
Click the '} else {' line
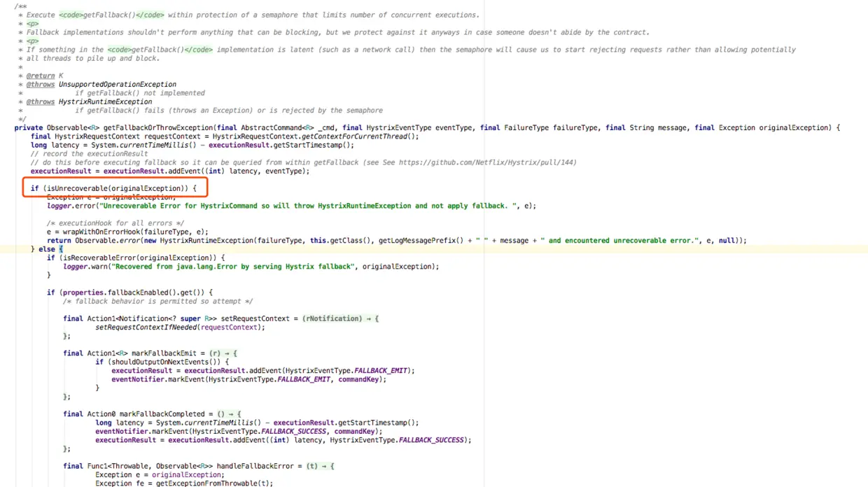point(47,249)
